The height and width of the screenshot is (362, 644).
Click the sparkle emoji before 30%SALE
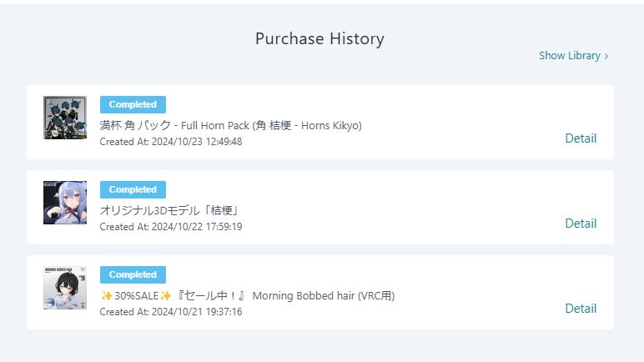pos(107,295)
